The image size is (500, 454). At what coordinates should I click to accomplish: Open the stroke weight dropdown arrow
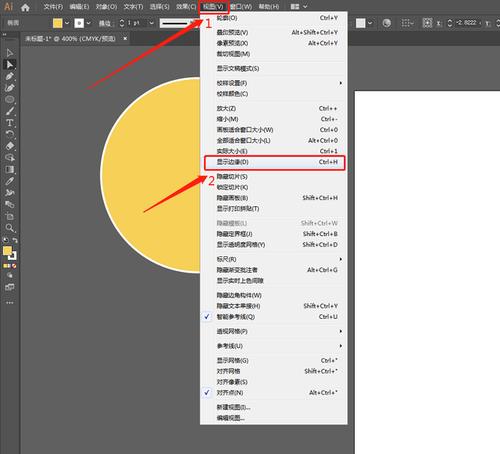click(x=152, y=23)
